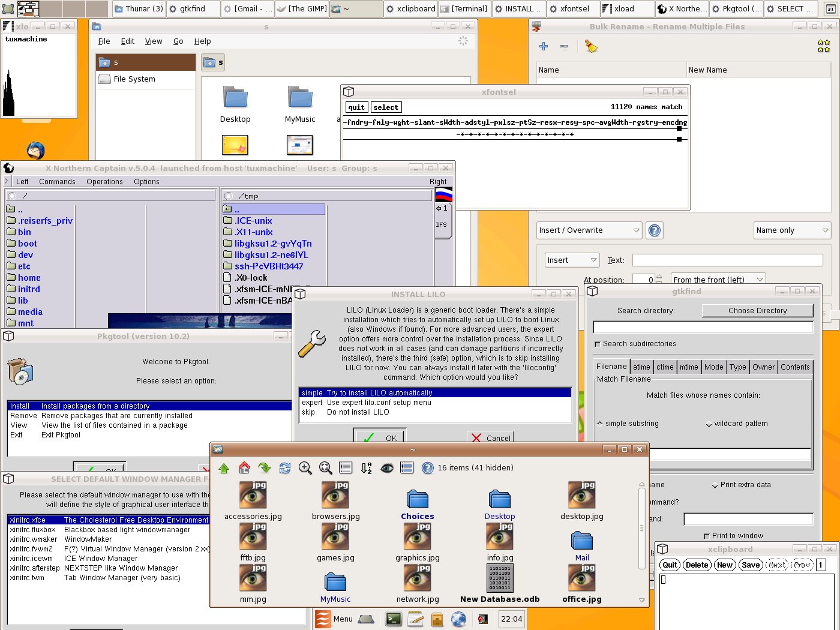The image size is (840, 630).
Task: Launch the web browser globe in bottom panel
Action: click(459, 619)
